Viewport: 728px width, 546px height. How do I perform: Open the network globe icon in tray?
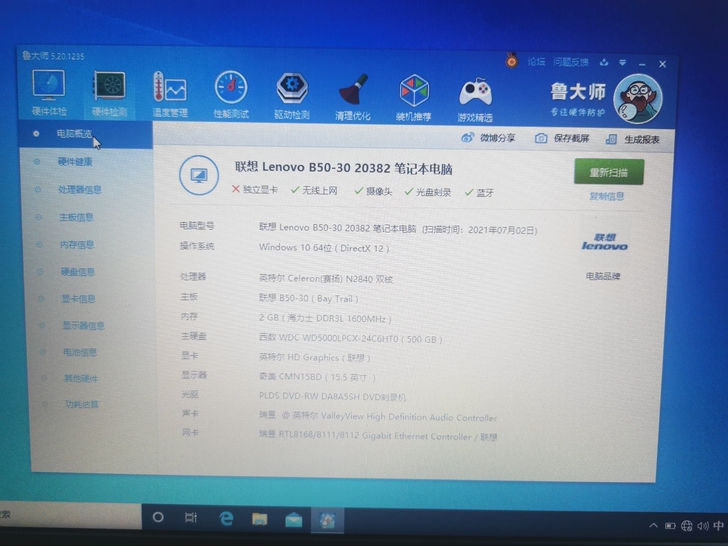tap(687, 526)
